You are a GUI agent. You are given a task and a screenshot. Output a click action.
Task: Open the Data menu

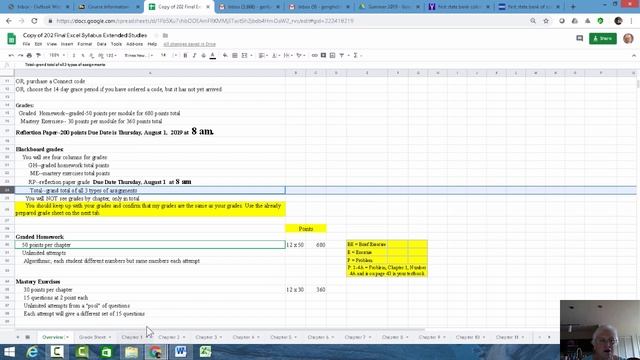pyautogui.click(x=102, y=44)
